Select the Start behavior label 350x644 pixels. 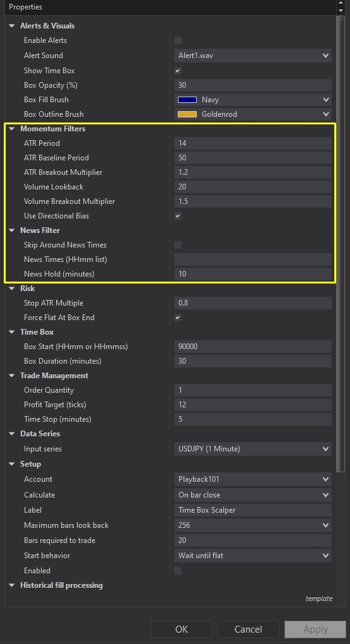(47, 556)
